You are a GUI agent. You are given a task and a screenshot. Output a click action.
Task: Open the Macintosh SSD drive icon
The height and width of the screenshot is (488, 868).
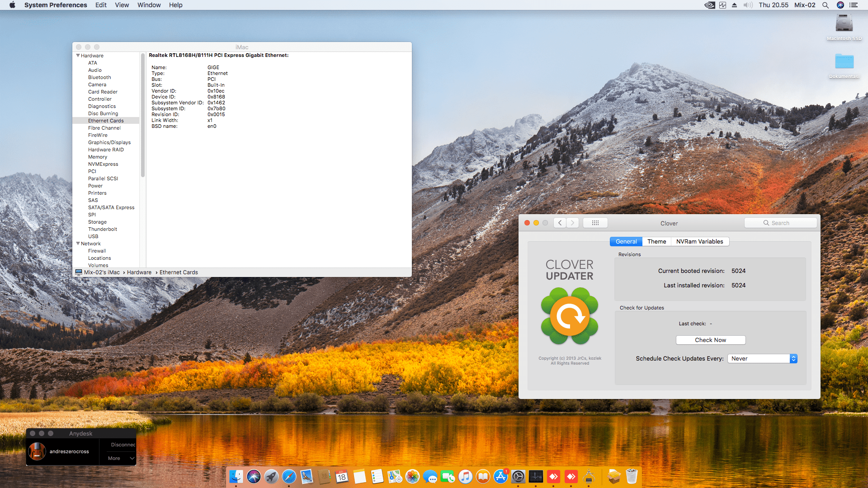[x=844, y=23]
